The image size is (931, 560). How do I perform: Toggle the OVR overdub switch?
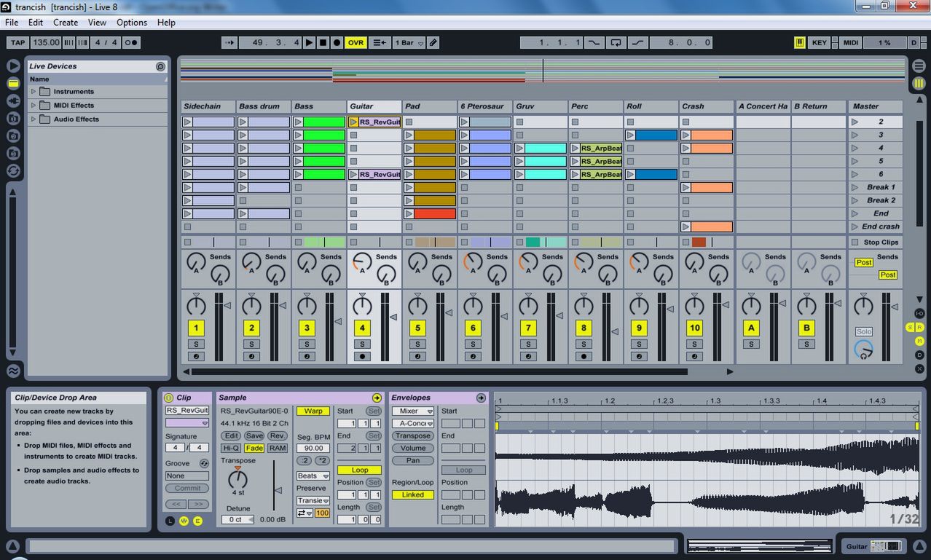click(355, 43)
